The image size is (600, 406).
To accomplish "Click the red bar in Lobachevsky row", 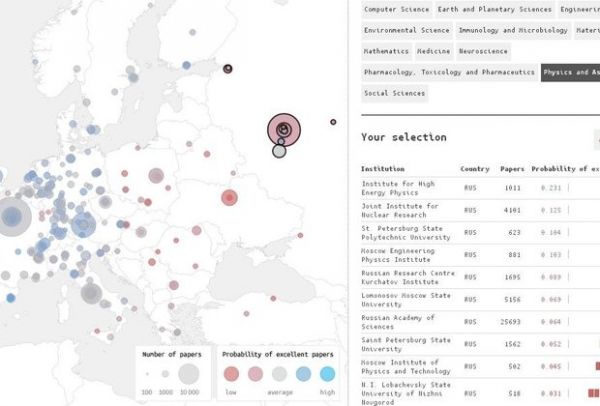I will [594, 393].
